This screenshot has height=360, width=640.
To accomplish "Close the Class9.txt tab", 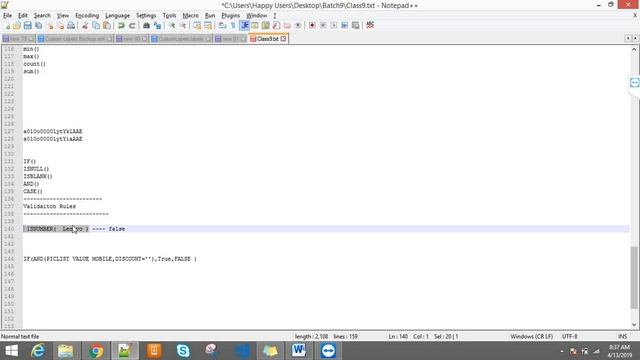I will click(283, 39).
